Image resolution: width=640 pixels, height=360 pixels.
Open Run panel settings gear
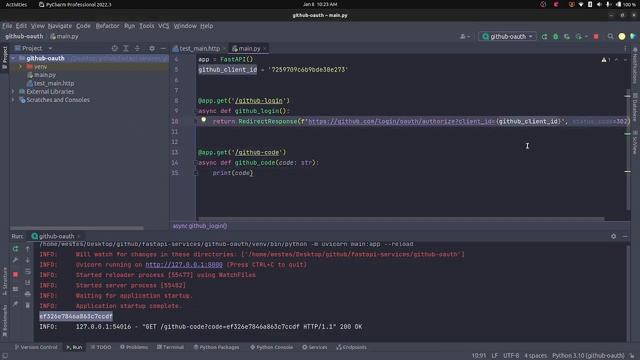coord(613,236)
